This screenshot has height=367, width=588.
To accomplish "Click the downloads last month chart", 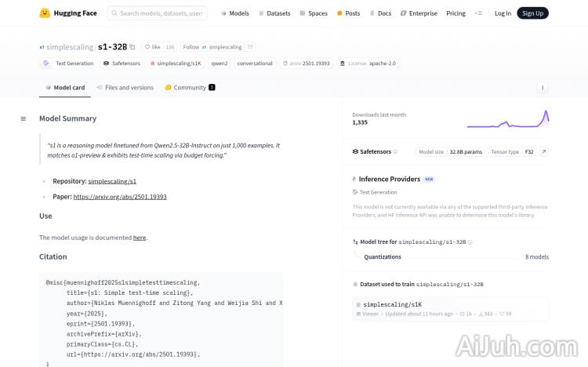I will pyautogui.click(x=507, y=119).
